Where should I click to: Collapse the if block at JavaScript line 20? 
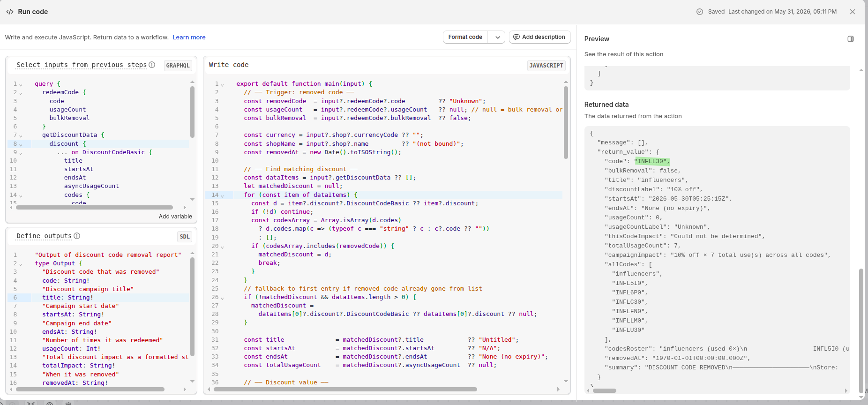point(222,247)
